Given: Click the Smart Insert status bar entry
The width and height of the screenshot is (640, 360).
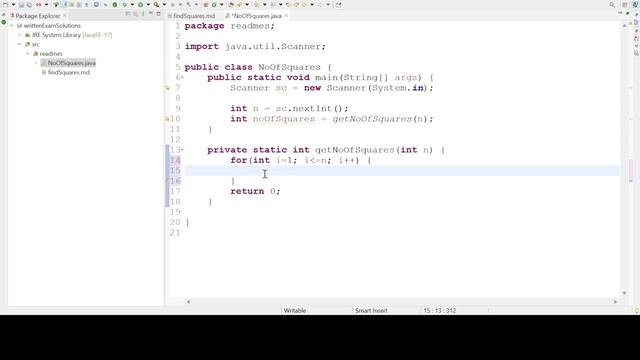Looking at the screenshot, I should (371, 311).
